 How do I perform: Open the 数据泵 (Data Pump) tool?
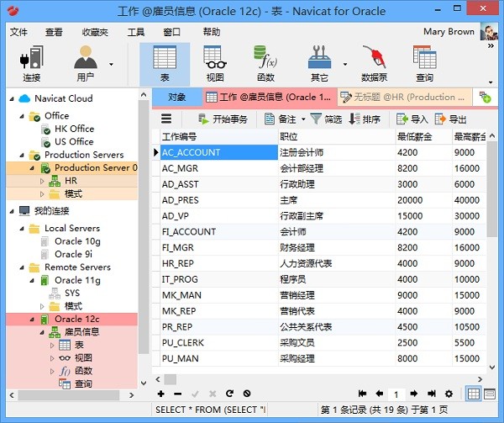[374, 63]
